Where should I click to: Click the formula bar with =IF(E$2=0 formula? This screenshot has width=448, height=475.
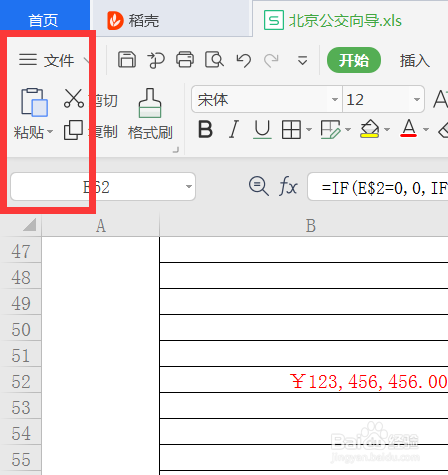378,187
